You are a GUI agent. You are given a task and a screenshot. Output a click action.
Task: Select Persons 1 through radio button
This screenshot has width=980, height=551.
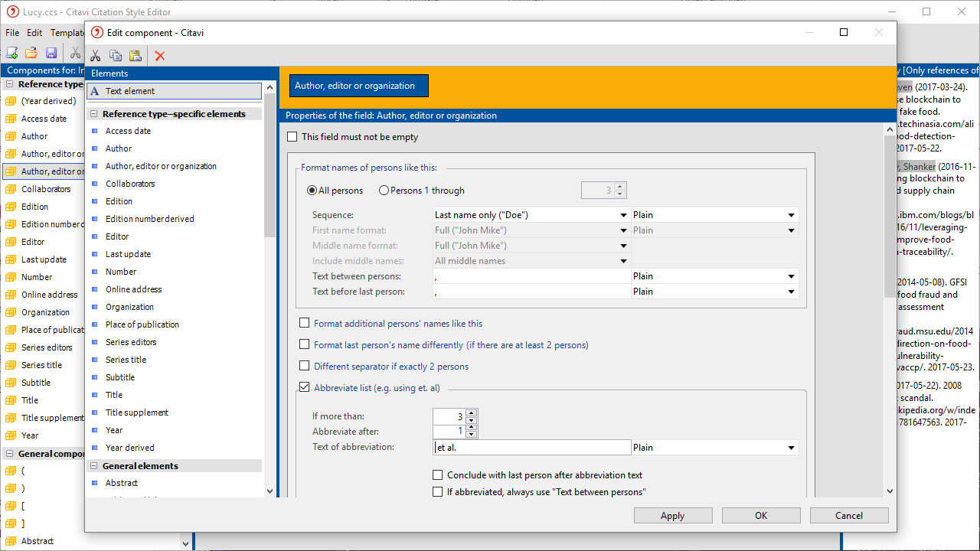(384, 191)
